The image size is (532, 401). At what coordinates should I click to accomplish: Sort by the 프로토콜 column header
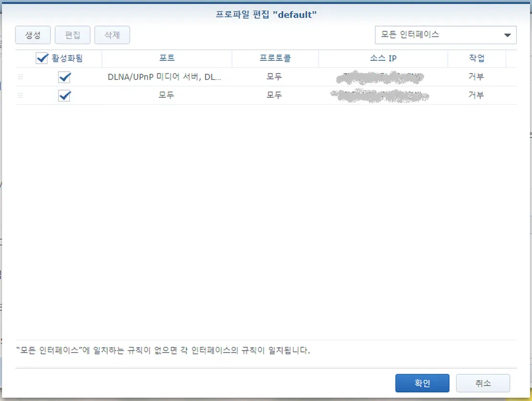pyautogui.click(x=275, y=58)
